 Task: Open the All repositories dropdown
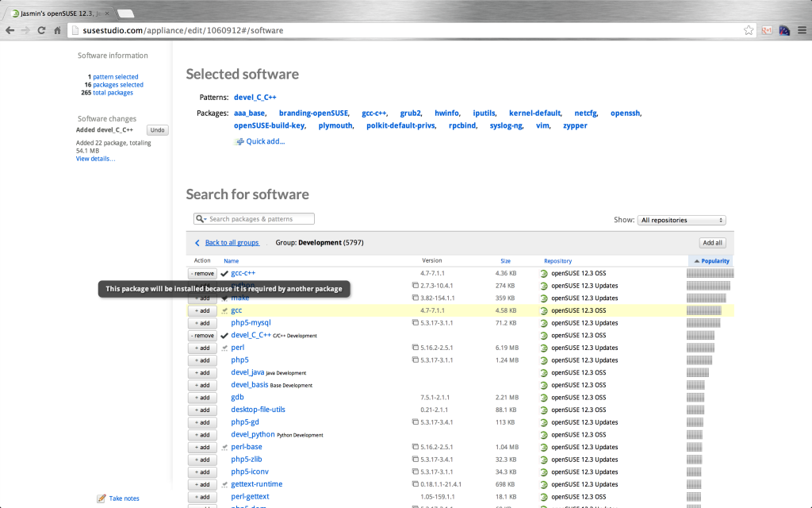pyautogui.click(x=680, y=220)
